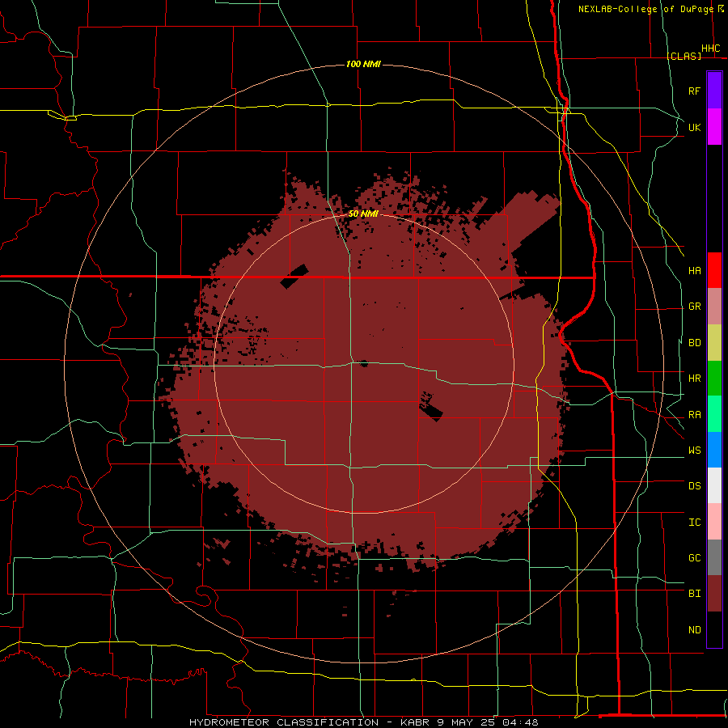The image size is (728, 728).
Task: Click the RA light-green legend swatch
Action: 714,414
